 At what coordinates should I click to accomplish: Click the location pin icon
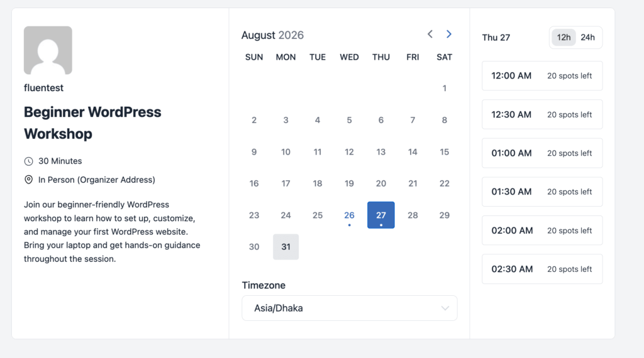(28, 180)
